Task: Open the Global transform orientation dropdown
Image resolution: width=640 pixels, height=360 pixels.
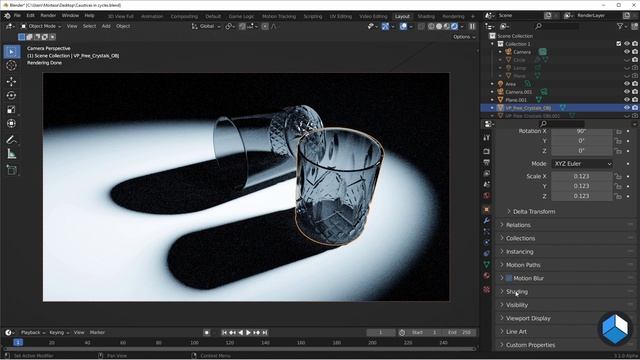Action: tap(206, 26)
